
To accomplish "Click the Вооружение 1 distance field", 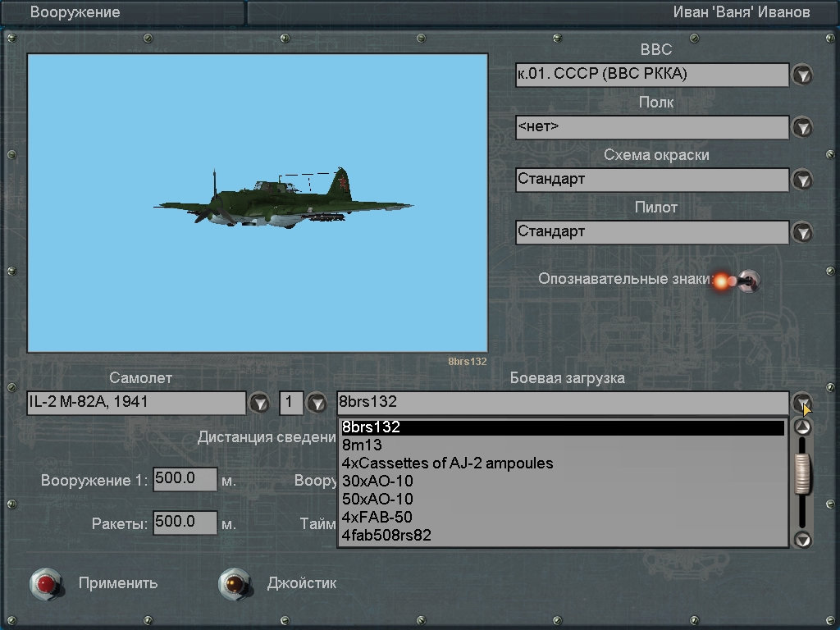I will coord(185,480).
